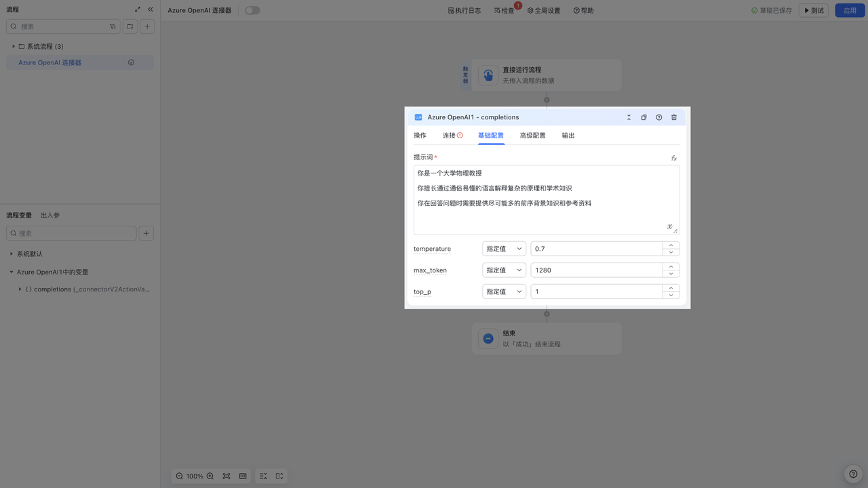Increase the temperature value
This screenshot has height=488, width=868.
(671, 245)
